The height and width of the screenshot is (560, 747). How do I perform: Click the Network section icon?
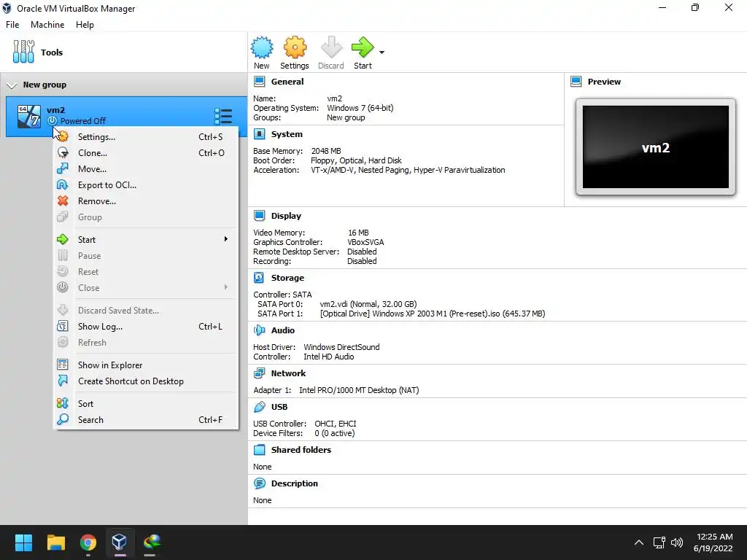tap(259, 373)
